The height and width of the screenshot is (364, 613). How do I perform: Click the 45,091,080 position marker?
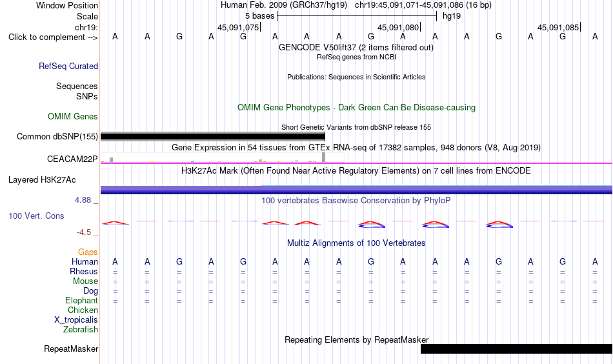pos(398,27)
